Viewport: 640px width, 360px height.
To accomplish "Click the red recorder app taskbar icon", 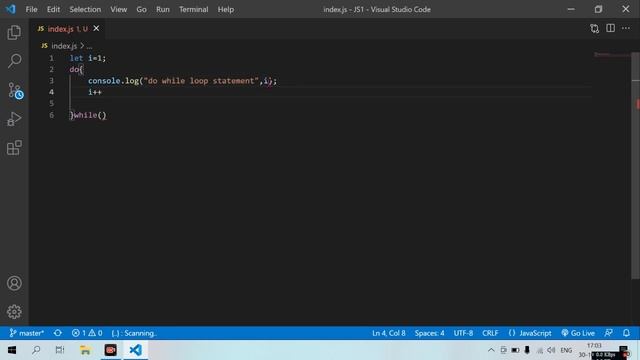I will (111, 350).
